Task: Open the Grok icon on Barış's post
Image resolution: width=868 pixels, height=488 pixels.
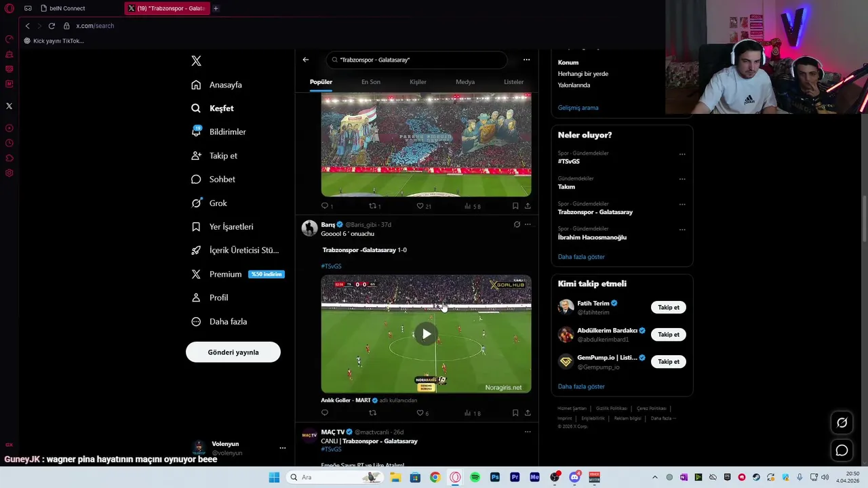Action: pos(517,224)
